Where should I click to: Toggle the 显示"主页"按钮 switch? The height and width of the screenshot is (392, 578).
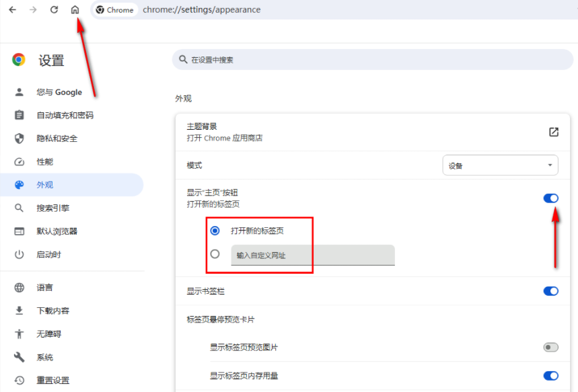point(550,198)
